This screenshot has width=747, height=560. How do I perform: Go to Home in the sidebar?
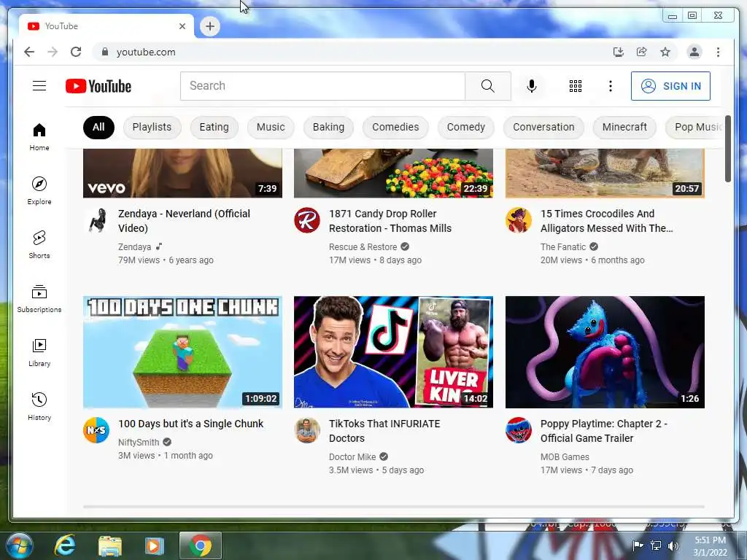click(x=39, y=137)
